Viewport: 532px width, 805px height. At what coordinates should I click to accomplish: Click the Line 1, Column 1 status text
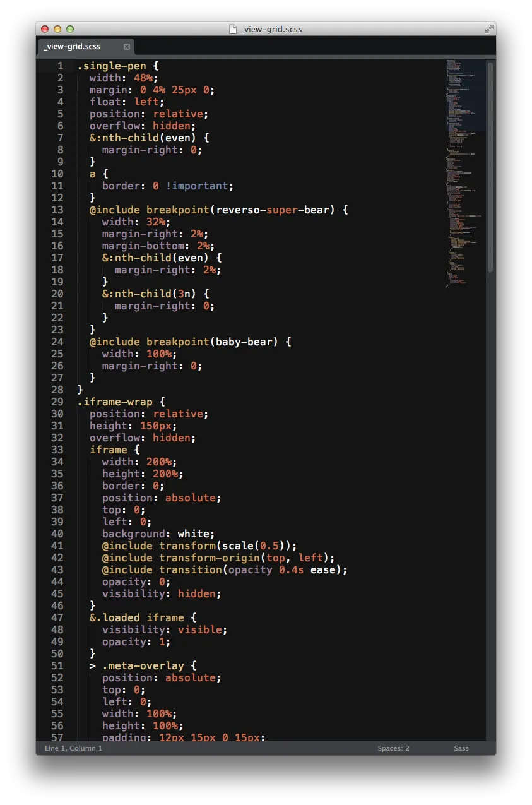tap(73, 748)
